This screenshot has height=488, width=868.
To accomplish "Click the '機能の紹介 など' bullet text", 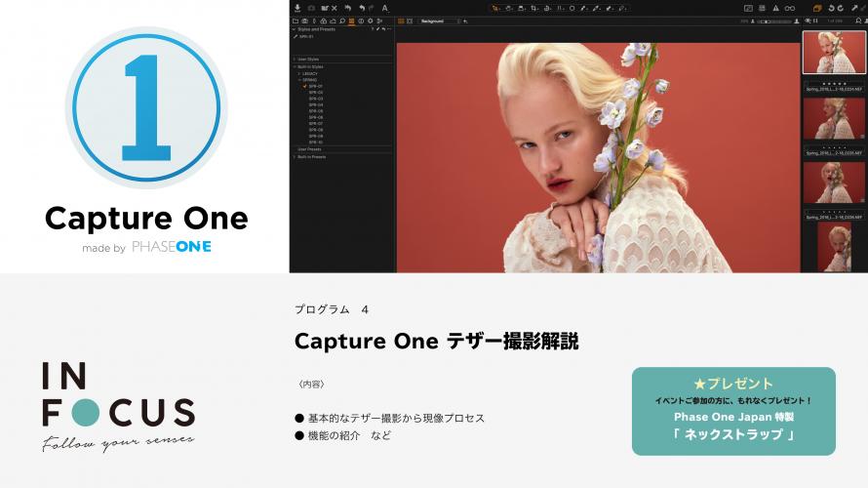I will click(349, 435).
